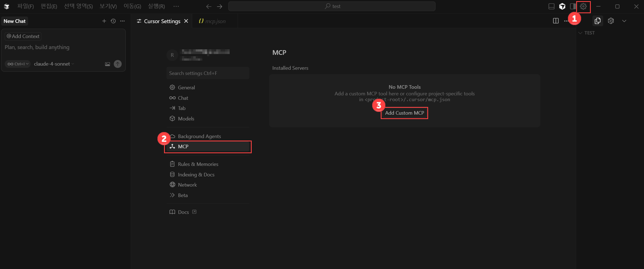Toggle the bottom panel layout icon
Viewport: 644px width, 269px height.
pyautogui.click(x=551, y=6)
